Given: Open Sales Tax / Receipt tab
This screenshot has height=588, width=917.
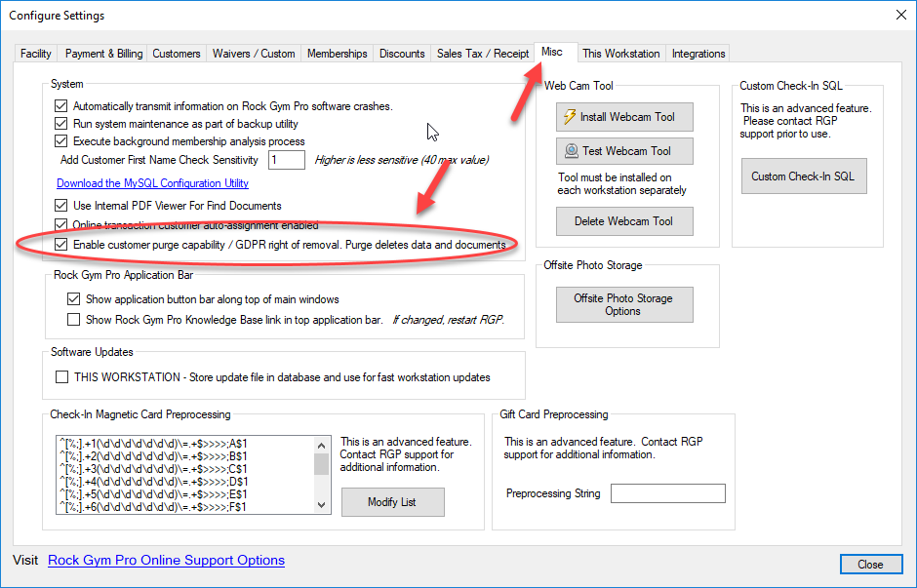Looking at the screenshot, I should tap(483, 54).
